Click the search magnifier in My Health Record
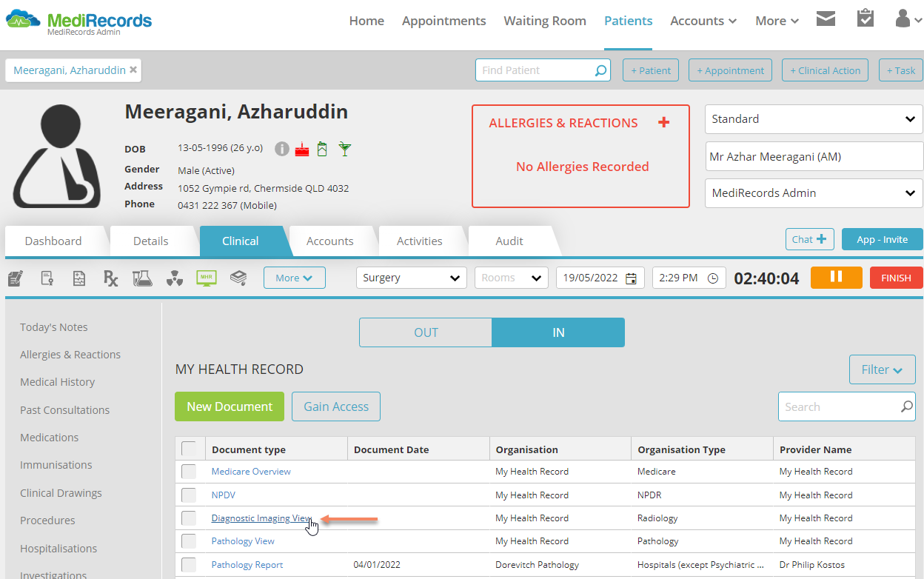This screenshot has height=579, width=924. point(906,406)
